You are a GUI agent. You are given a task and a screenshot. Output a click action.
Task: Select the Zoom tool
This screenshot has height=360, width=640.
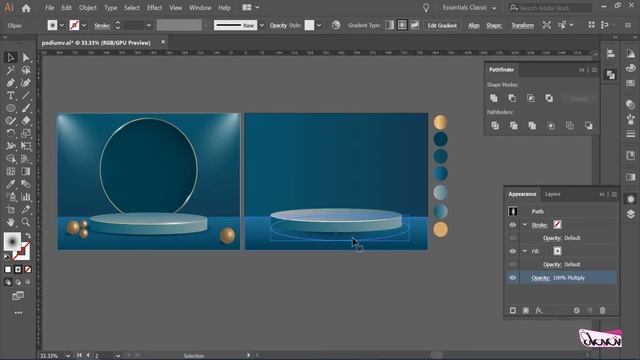click(26, 222)
